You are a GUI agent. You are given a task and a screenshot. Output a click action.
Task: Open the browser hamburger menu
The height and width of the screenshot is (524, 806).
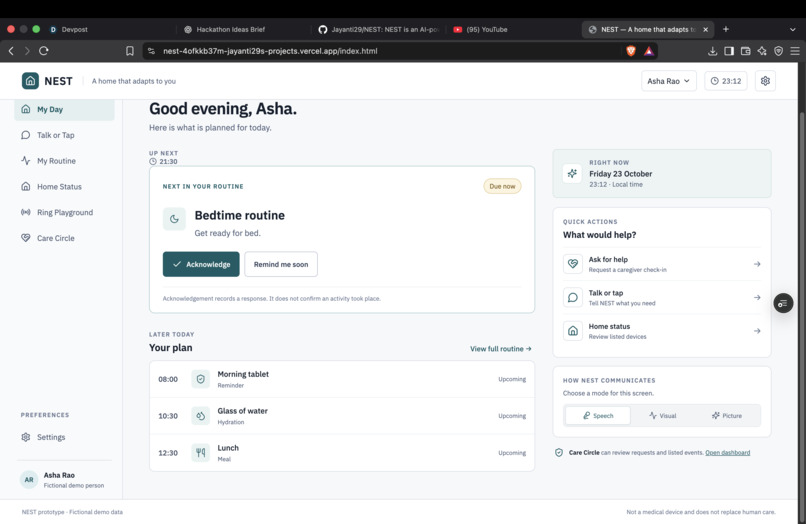pyautogui.click(x=795, y=51)
